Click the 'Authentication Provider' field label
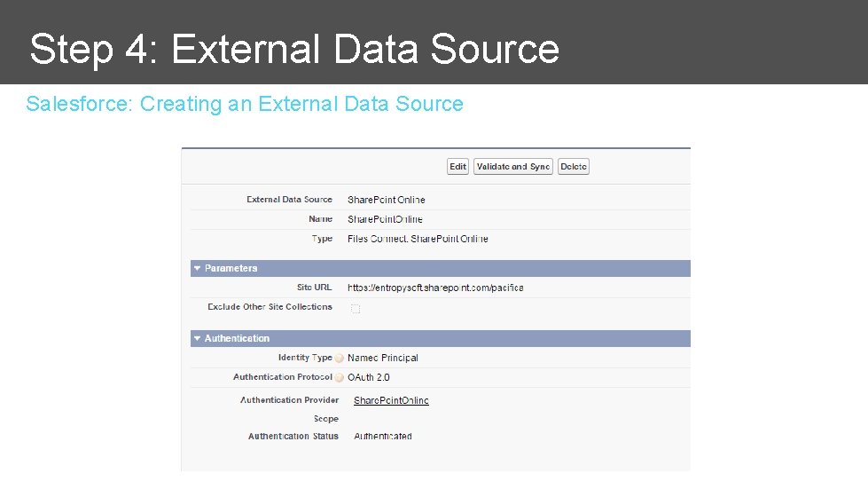The width and height of the screenshot is (868, 489). (290, 400)
